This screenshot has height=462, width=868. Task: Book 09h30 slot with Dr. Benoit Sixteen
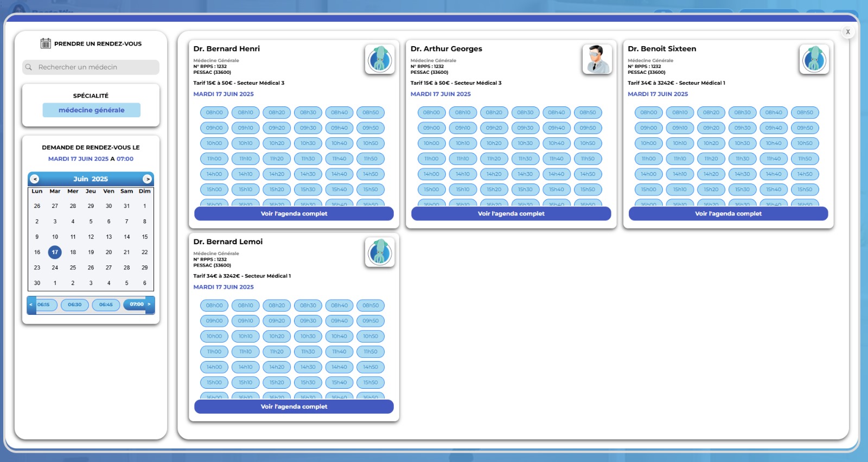(742, 128)
